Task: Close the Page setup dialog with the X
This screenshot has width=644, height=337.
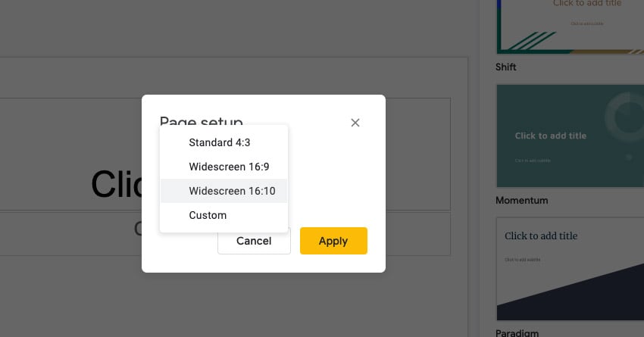Action: 355,123
